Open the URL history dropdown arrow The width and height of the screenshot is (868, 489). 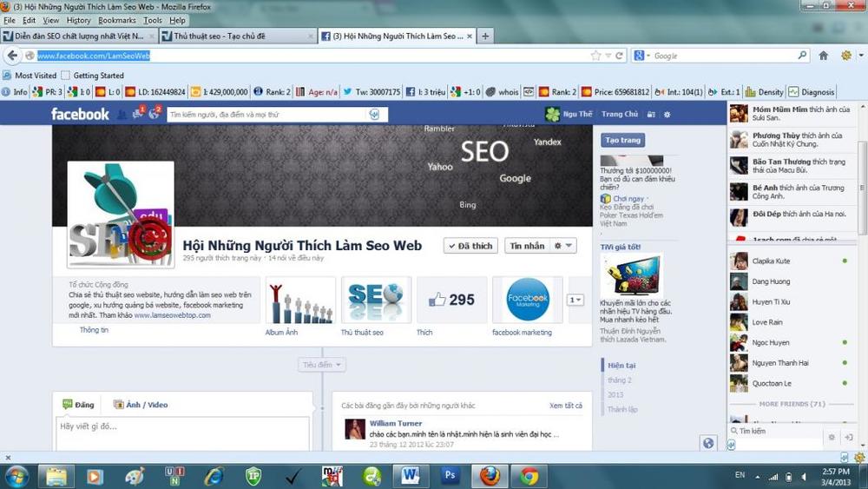(x=608, y=56)
